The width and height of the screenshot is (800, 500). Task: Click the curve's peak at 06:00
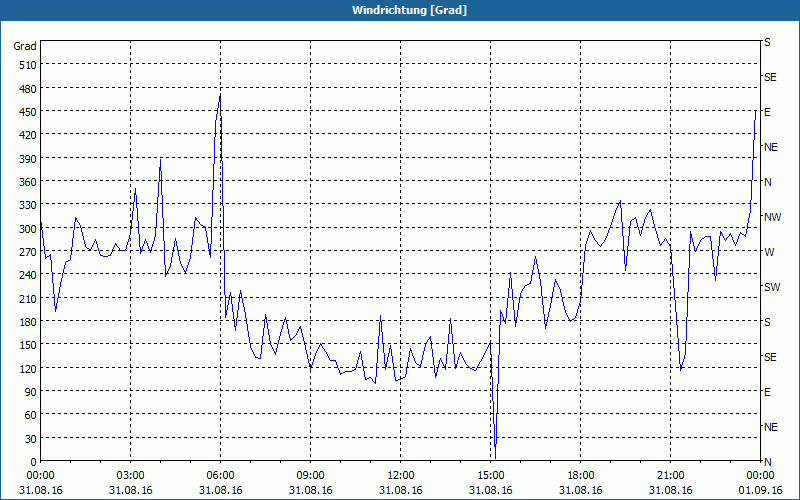[220, 95]
